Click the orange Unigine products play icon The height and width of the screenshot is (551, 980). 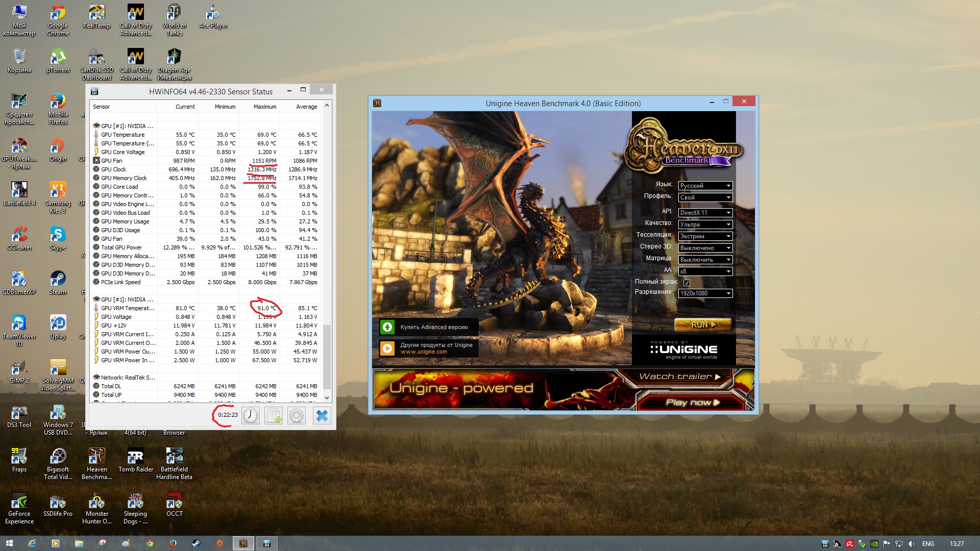click(388, 348)
